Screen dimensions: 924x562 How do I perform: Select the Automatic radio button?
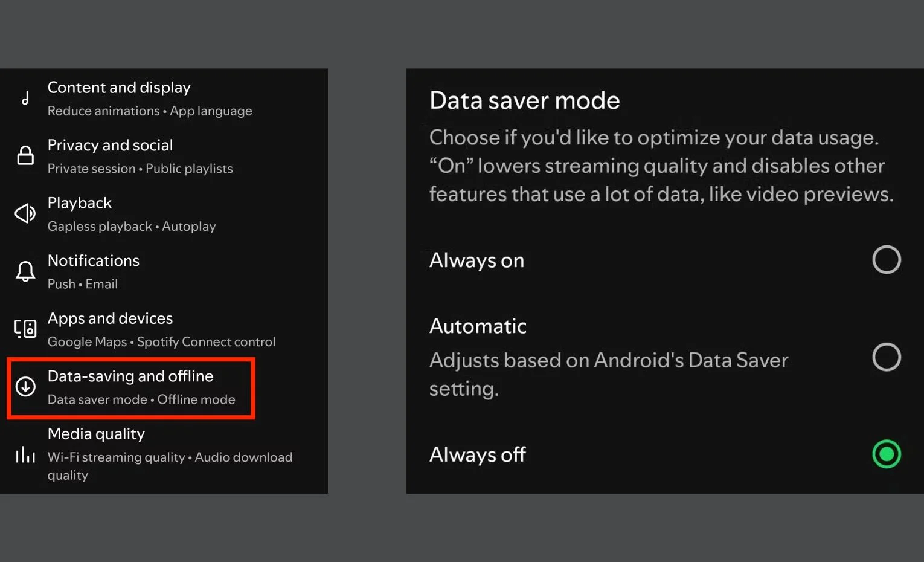point(887,357)
